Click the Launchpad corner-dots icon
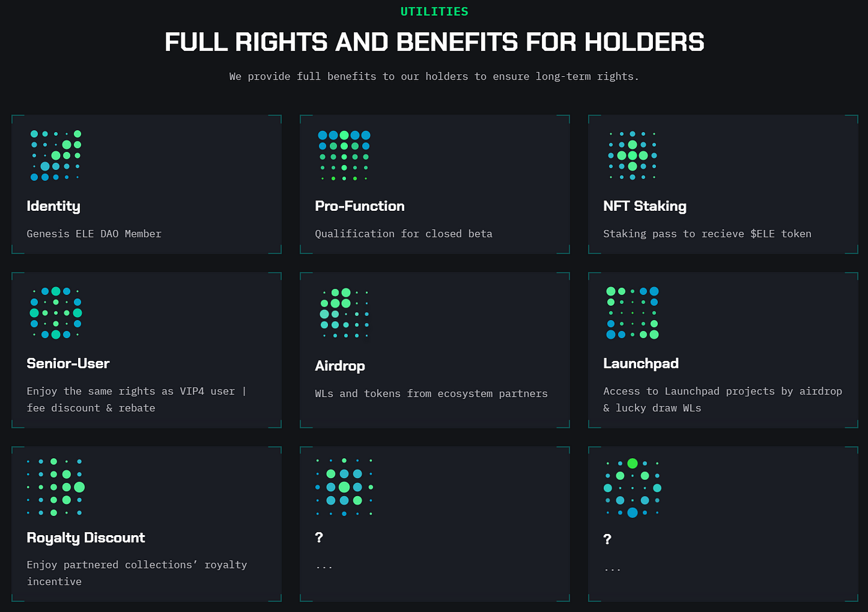This screenshot has width=868, height=612. 632,313
